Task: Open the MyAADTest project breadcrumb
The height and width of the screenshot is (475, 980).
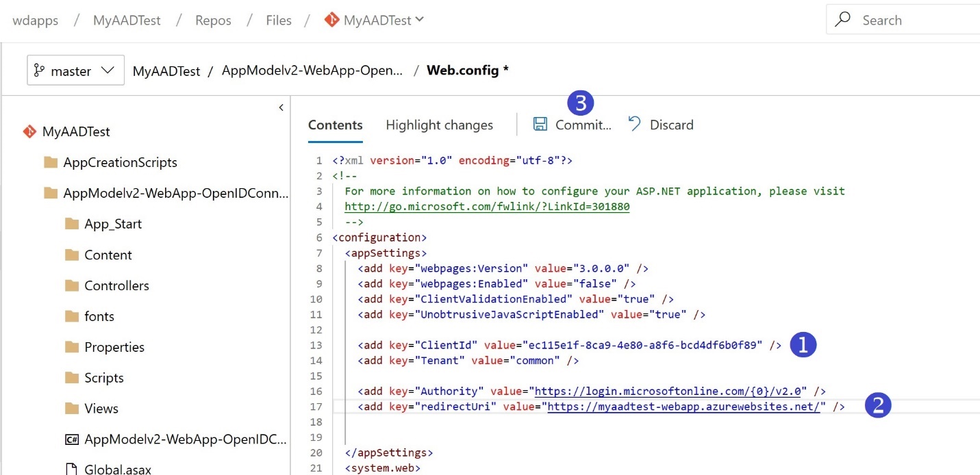Action: [x=127, y=21]
